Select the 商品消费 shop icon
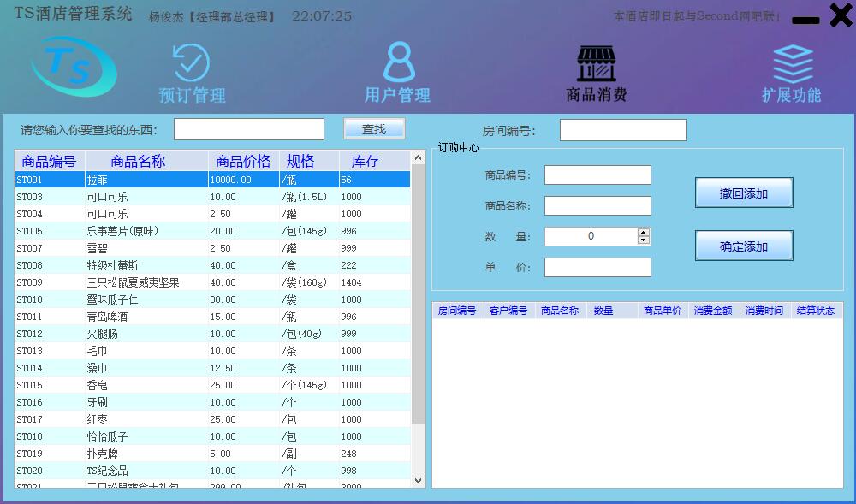 pos(596,63)
